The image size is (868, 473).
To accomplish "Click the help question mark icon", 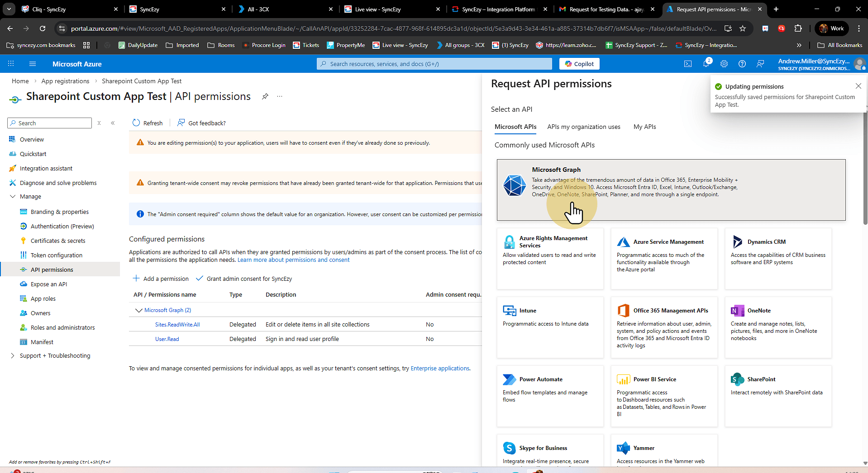I will tap(742, 64).
